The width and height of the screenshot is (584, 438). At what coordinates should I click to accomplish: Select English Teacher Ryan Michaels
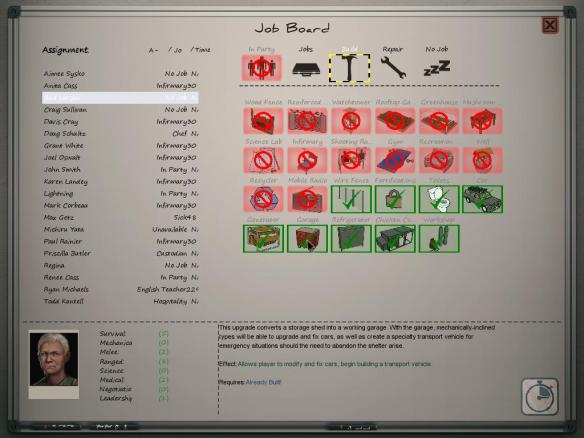click(x=120, y=289)
